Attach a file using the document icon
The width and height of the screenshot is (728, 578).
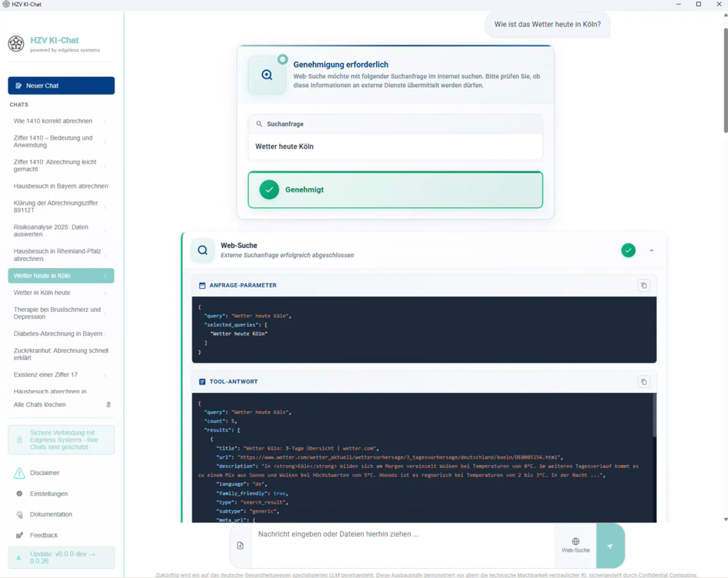point(240,546)
